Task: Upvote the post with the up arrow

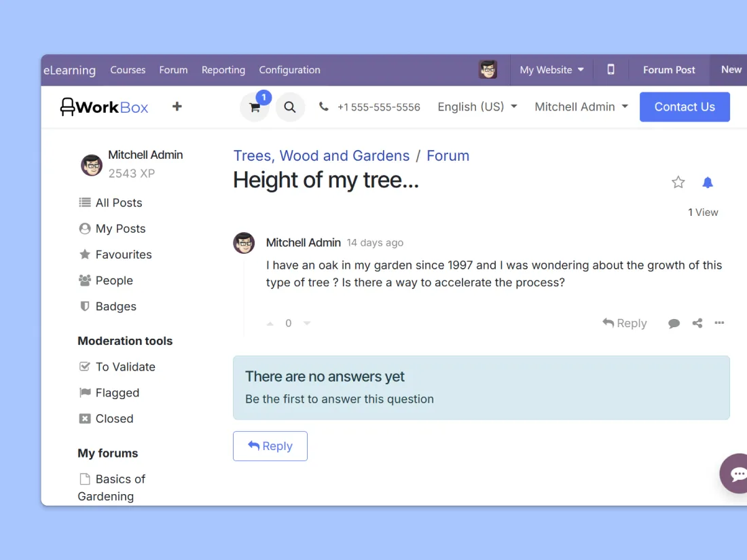Action: (x=270, y=324)
